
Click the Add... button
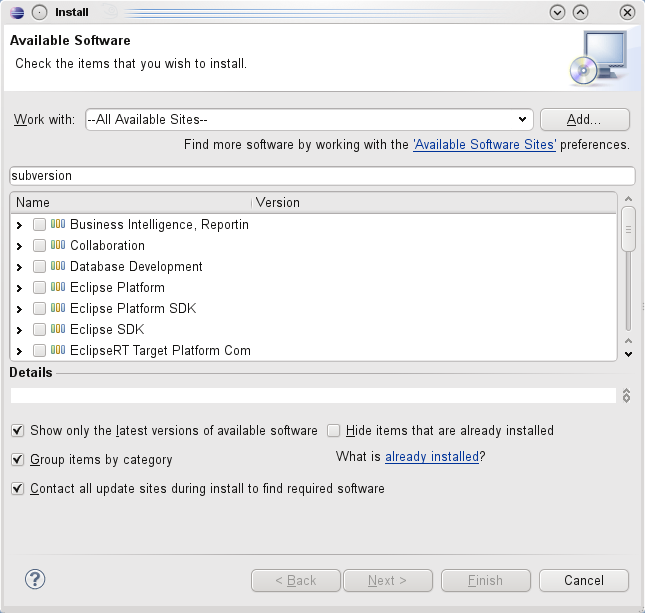click(585, 119)
